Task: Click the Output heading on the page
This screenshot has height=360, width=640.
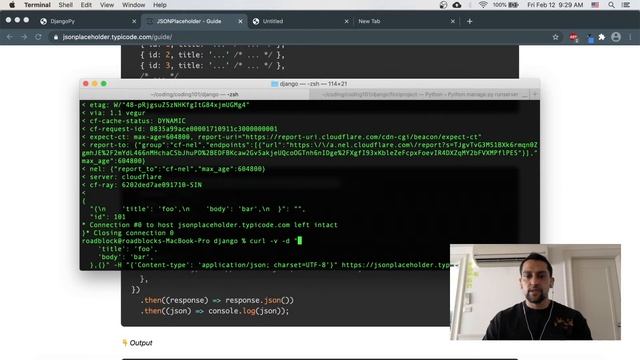Action: (140, 343)
